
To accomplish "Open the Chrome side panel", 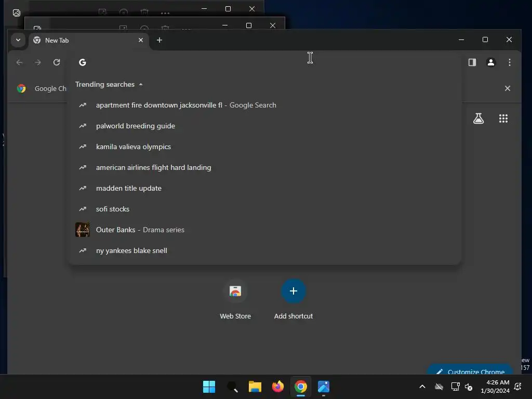I will (472, 62).
